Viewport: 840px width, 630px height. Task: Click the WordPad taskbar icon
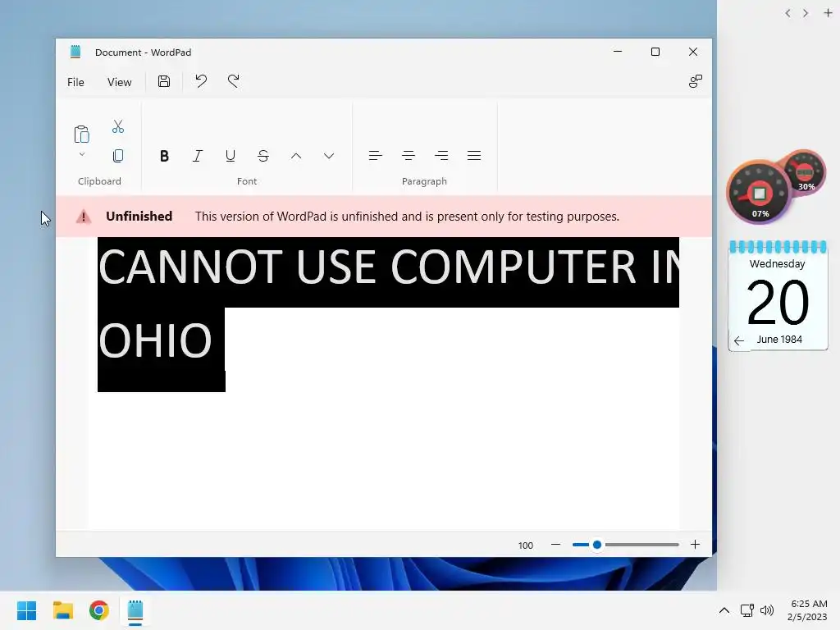pyautogui.click(x=135, y=610)
